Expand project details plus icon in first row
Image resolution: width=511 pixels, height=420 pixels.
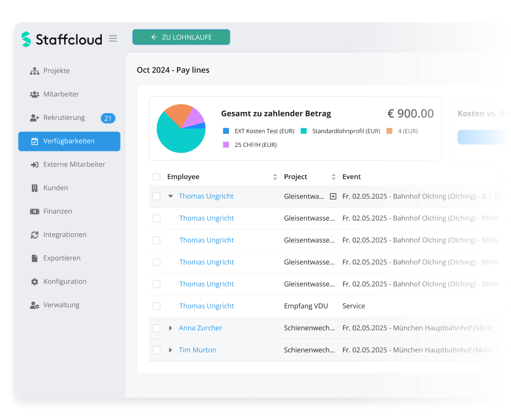coord(333,196)
